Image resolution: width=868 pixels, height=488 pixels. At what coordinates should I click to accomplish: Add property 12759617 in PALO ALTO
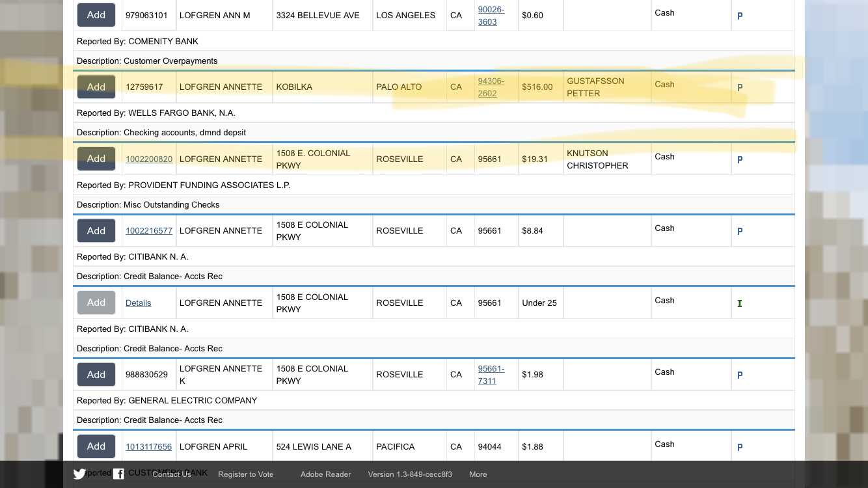(x=96, y=87)
